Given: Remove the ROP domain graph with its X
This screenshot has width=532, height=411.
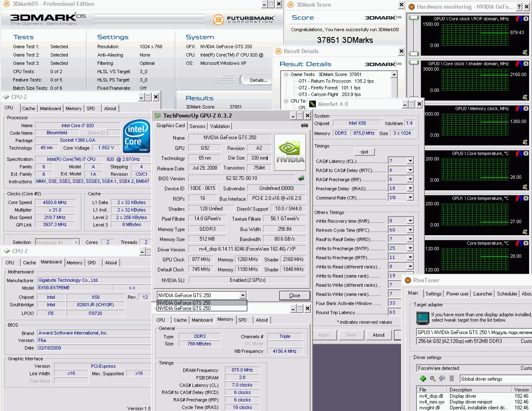Looking at the screenshot, I should [526, 19].
